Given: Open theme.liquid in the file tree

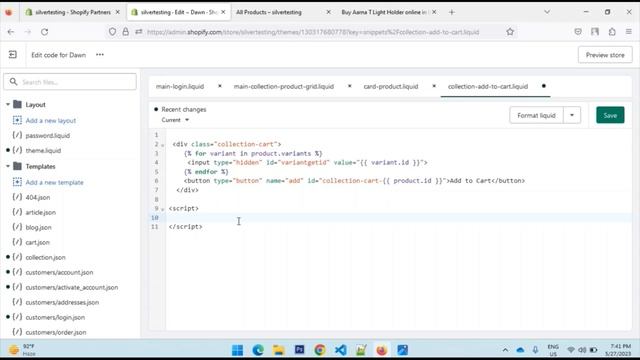Looking at the screenshot, I should pos(43,151).
